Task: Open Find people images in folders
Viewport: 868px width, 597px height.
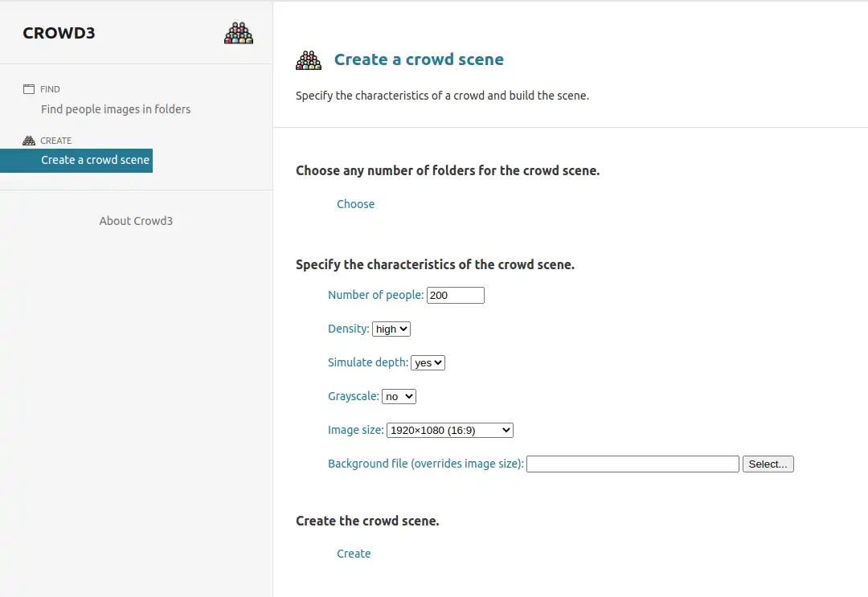Action: click(x=116, y=109)
